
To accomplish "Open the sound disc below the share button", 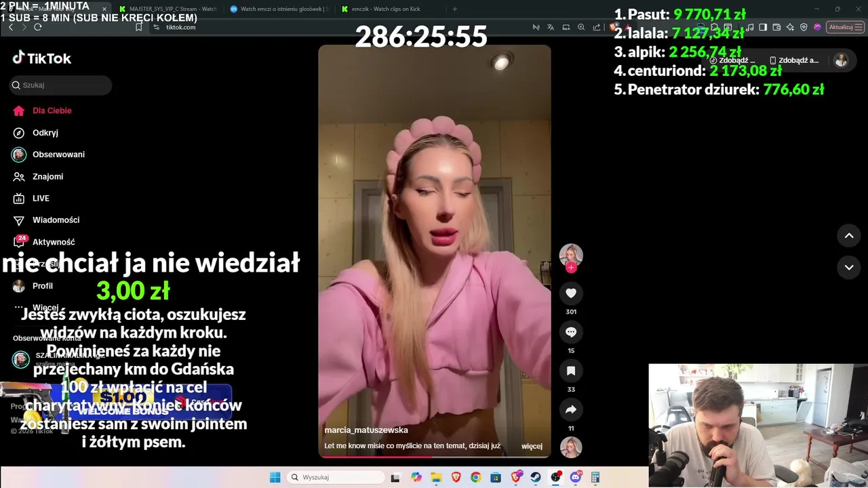I will (571, 447).
